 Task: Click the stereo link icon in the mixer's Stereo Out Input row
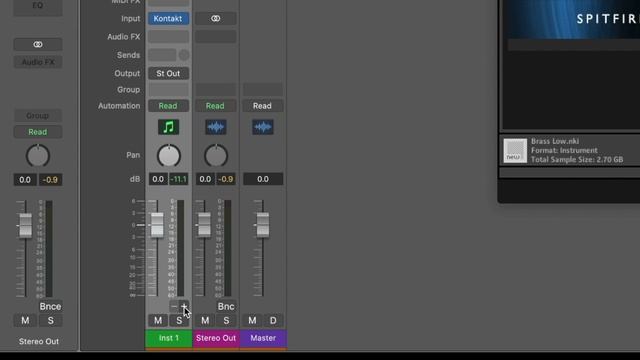216,18
